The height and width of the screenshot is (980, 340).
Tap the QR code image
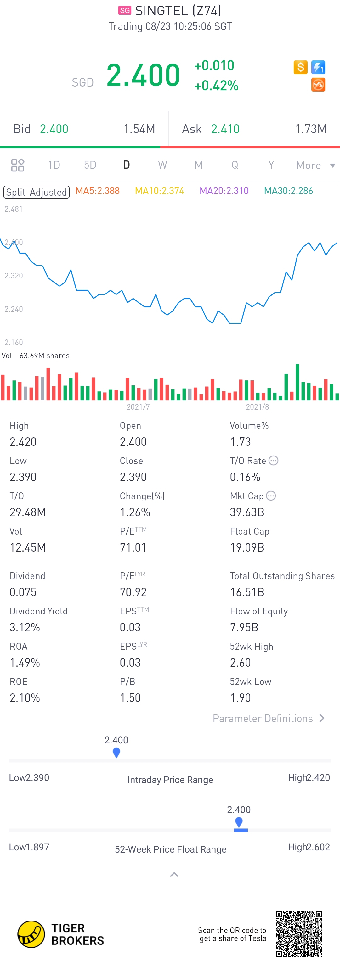coord(299,933)
